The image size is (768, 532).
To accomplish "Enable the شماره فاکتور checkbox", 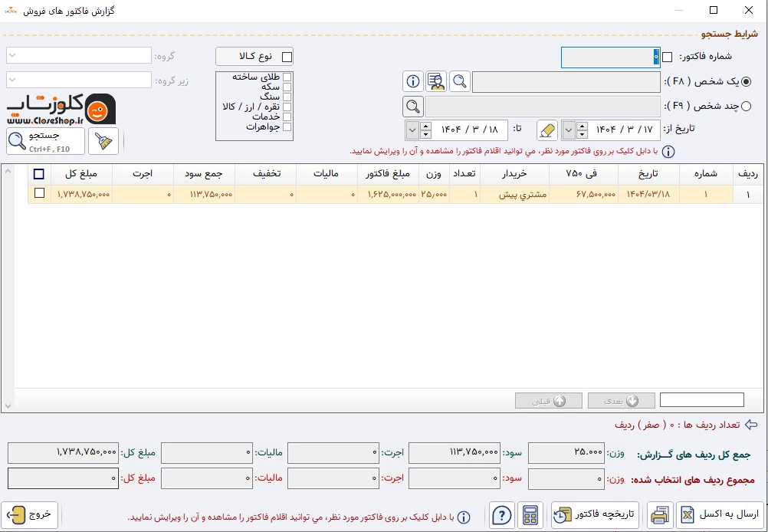I will [x=667, y=57].
